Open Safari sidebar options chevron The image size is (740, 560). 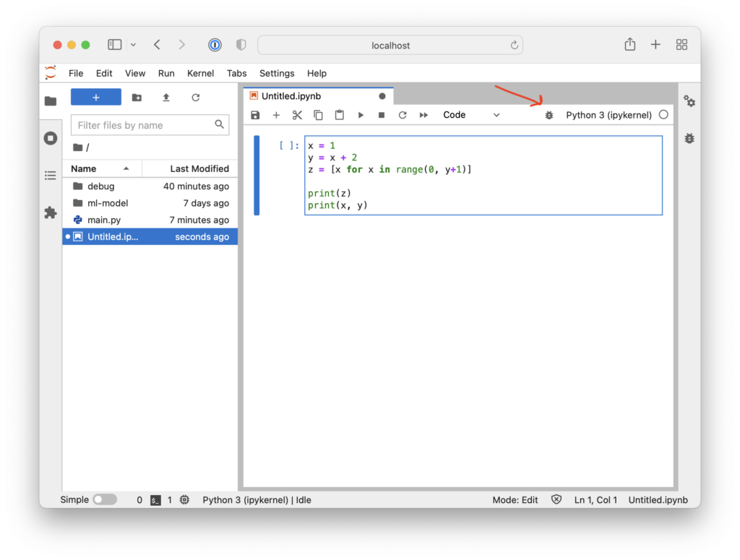click(134, 45)
